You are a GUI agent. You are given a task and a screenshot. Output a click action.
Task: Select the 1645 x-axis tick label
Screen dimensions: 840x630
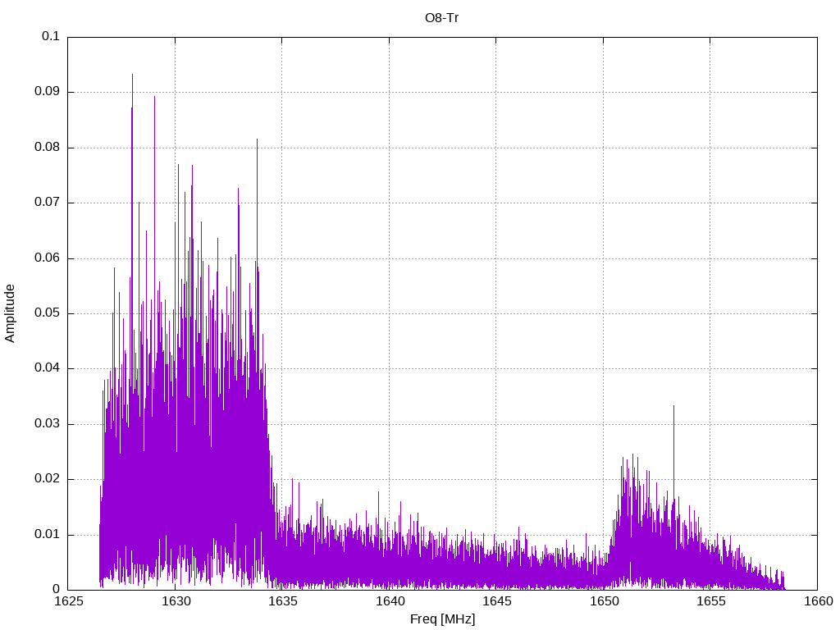(496, 601)
